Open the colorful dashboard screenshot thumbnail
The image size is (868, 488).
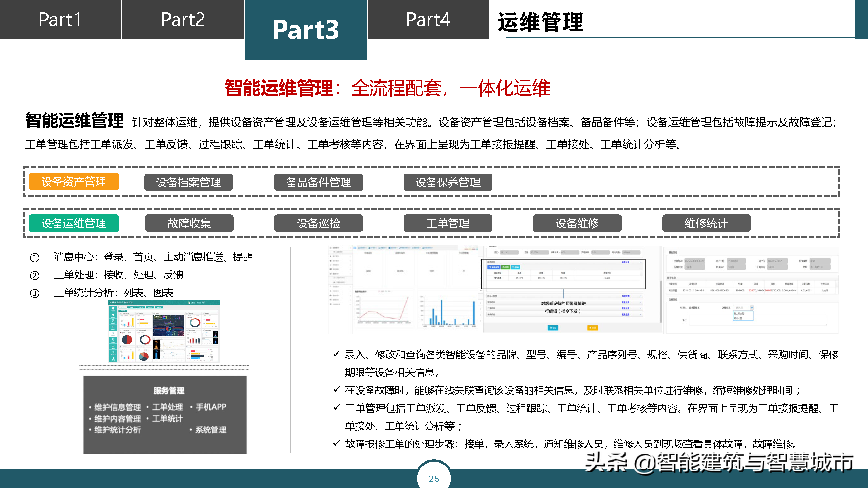click(x=164, y=331)
